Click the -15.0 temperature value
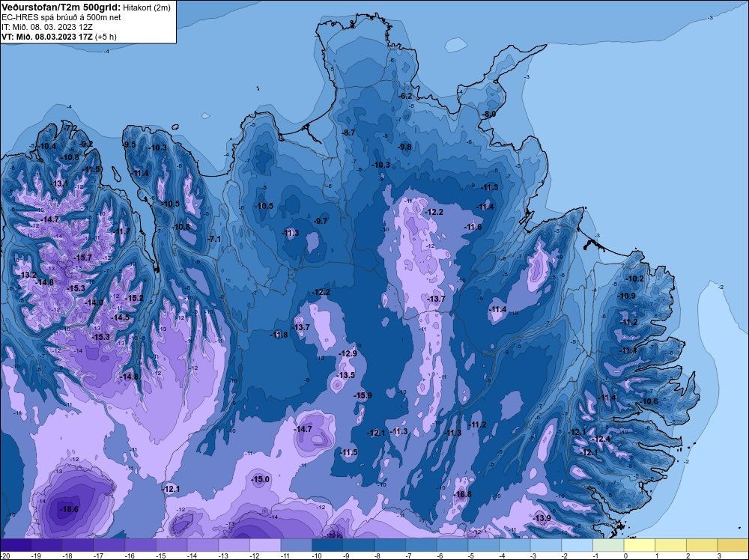Image resolution: width=749 pixels, height=560 pixels. tap(261, 479)
